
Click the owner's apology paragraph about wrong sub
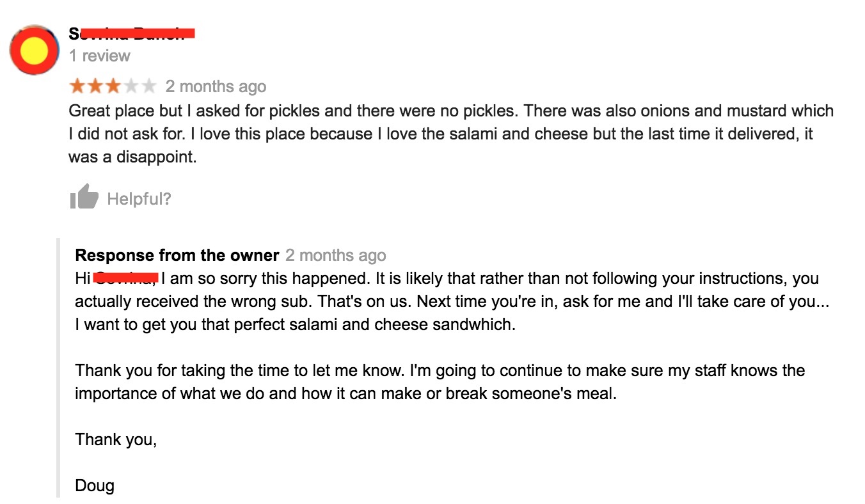(x=452, y=302)
